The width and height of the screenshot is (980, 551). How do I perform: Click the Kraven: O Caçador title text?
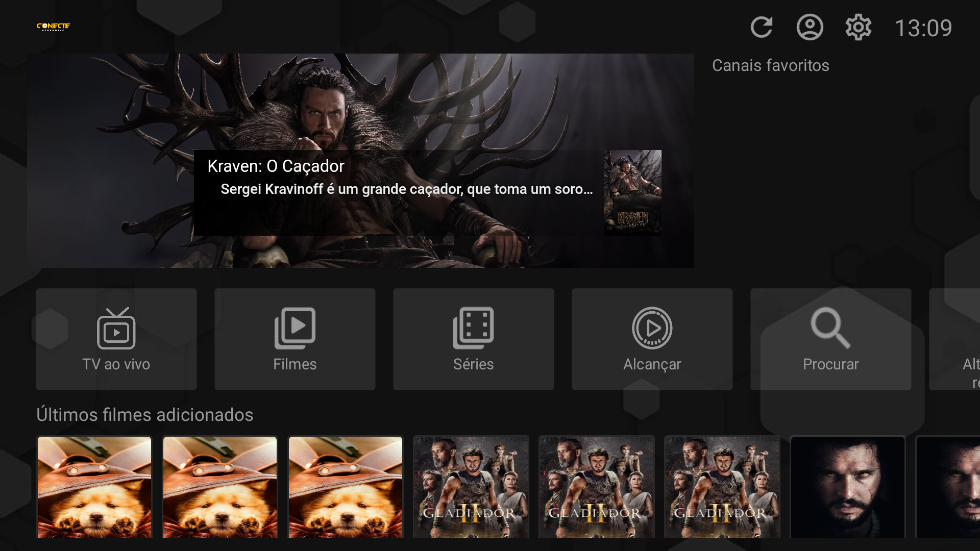276,166
